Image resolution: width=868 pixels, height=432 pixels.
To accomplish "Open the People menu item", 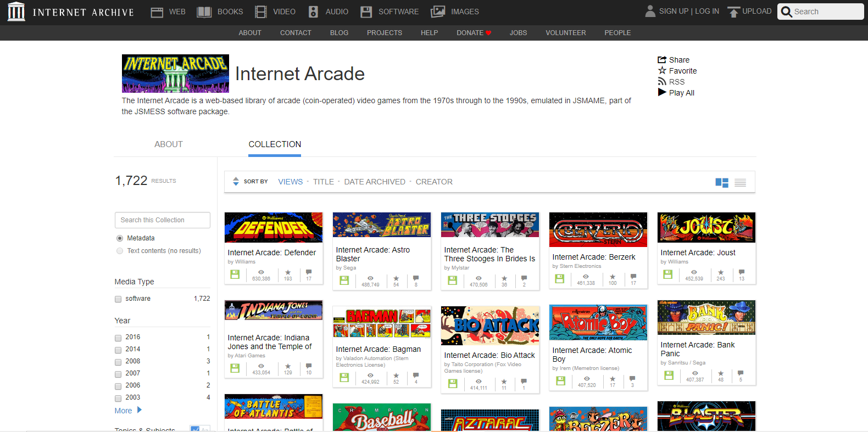I will pyautogui.click(x=617, y=33).
